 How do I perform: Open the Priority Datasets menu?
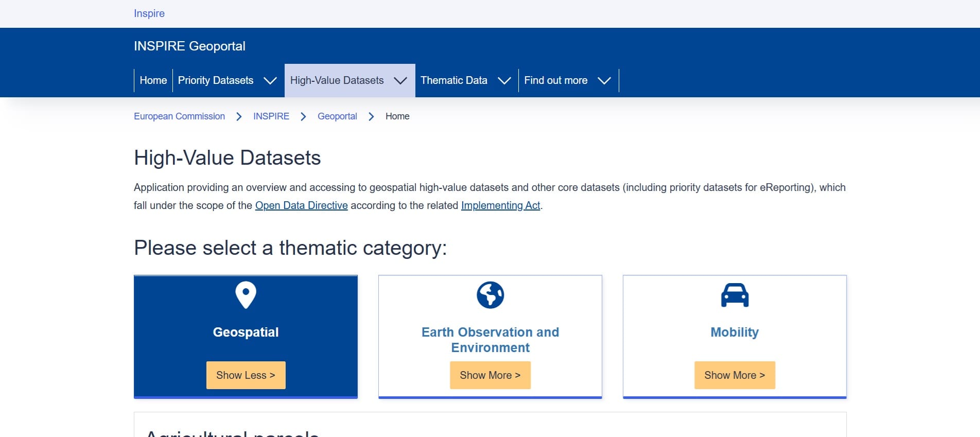click(216, 80)
